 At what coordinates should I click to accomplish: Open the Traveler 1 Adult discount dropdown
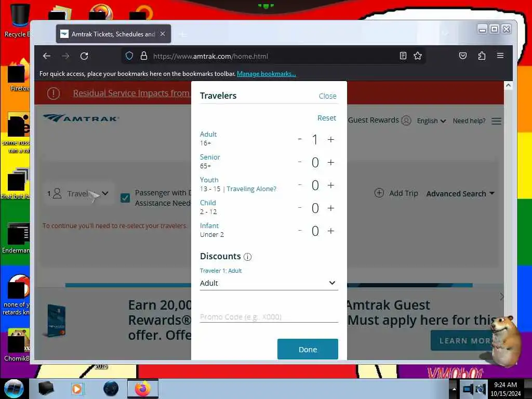point(269,283)
